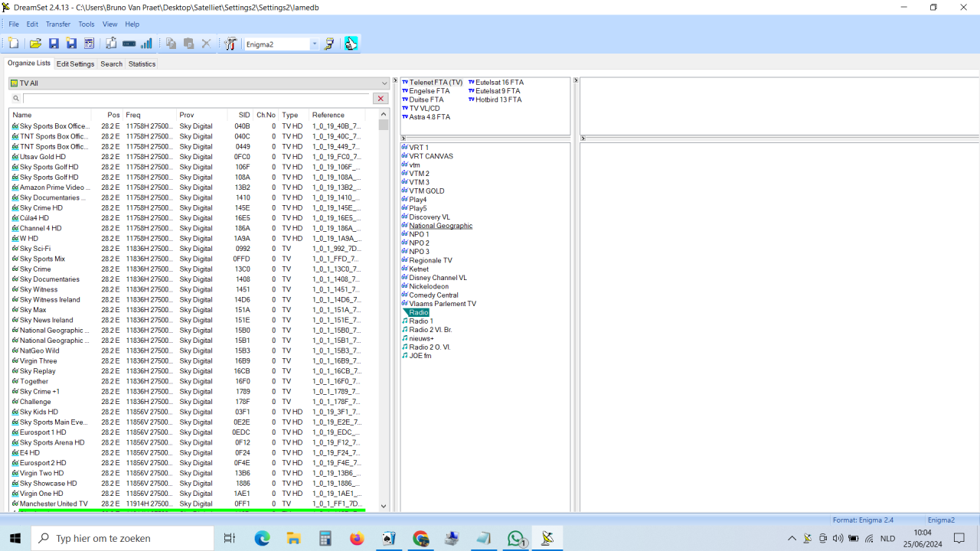Open the Statistics tab
This screenshot has width=980, height=551.
click(x=142, y=64)
